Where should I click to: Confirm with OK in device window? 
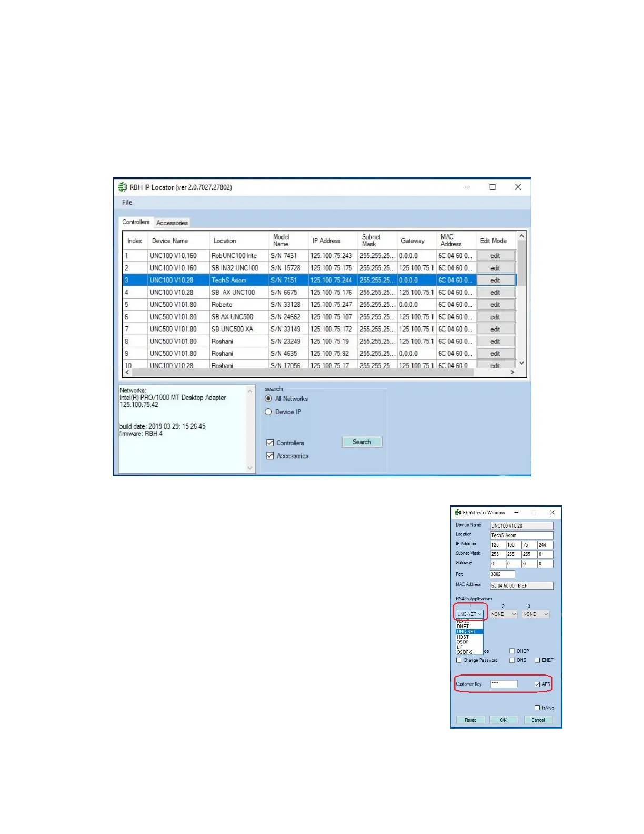click(x=504, y=720)
